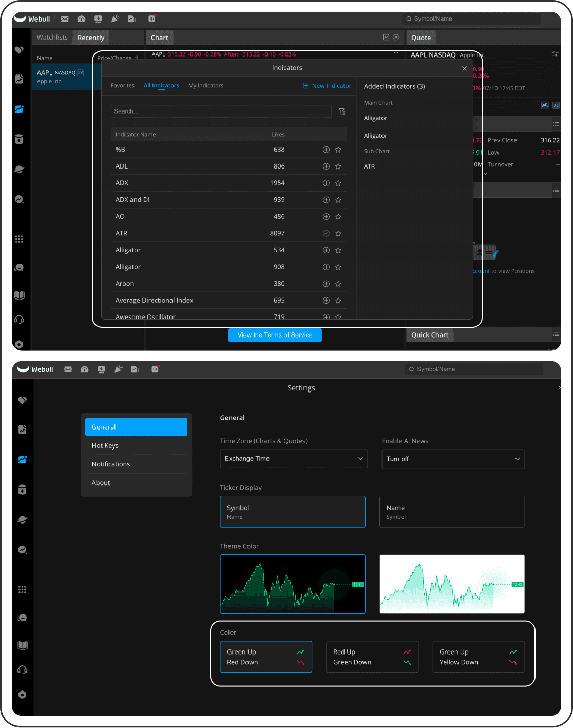This screenshot has height=728, width=573.
Task: Select General in the Settings menu
Action: (136, 427)
